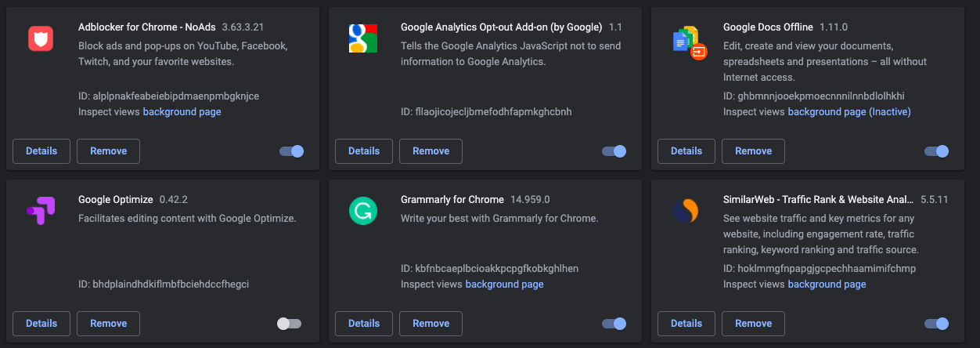Click the SimilarWeb extension icon
This screenshot has height=348, width=980.
686,210
